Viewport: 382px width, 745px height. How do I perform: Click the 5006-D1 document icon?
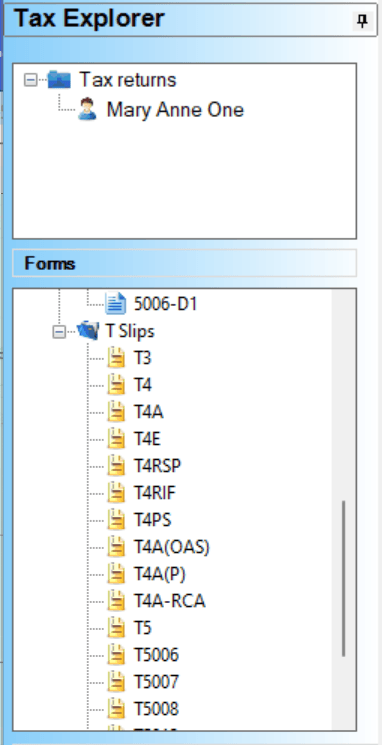pyautogui.click(x=115, y=304)
